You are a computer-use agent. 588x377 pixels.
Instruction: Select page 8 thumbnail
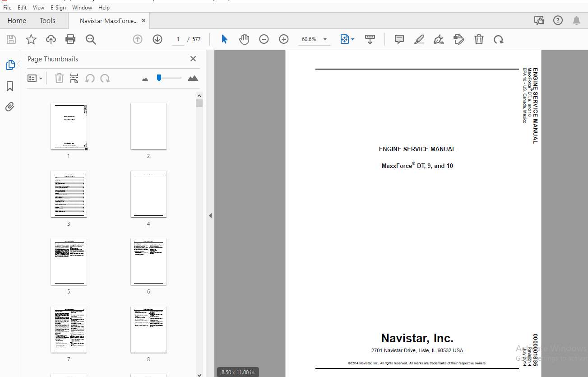tap(148, 330)
